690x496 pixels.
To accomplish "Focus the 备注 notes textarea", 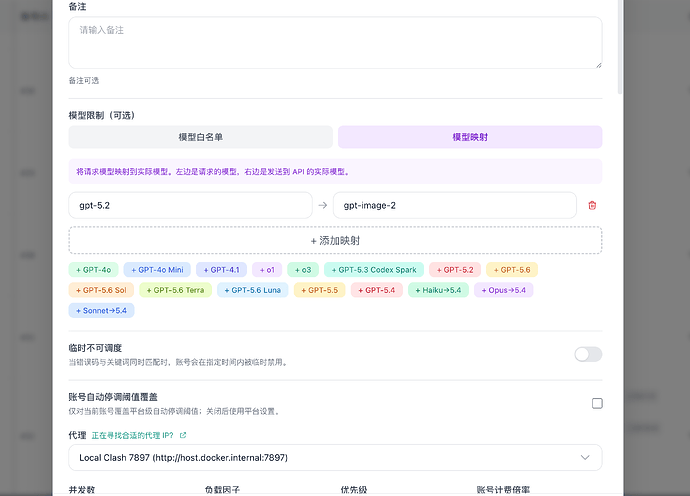I will 335,43.
